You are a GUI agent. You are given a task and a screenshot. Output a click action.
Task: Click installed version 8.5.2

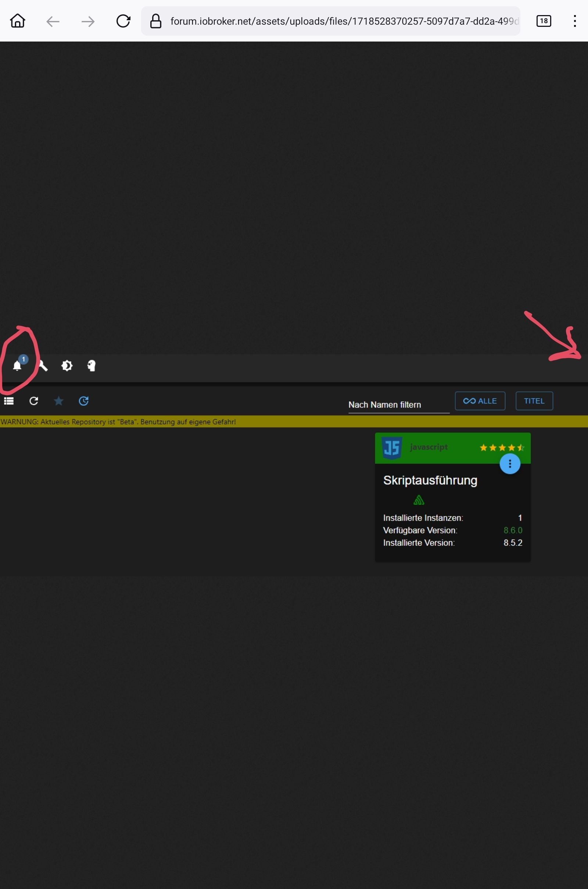tap(513, 543)
